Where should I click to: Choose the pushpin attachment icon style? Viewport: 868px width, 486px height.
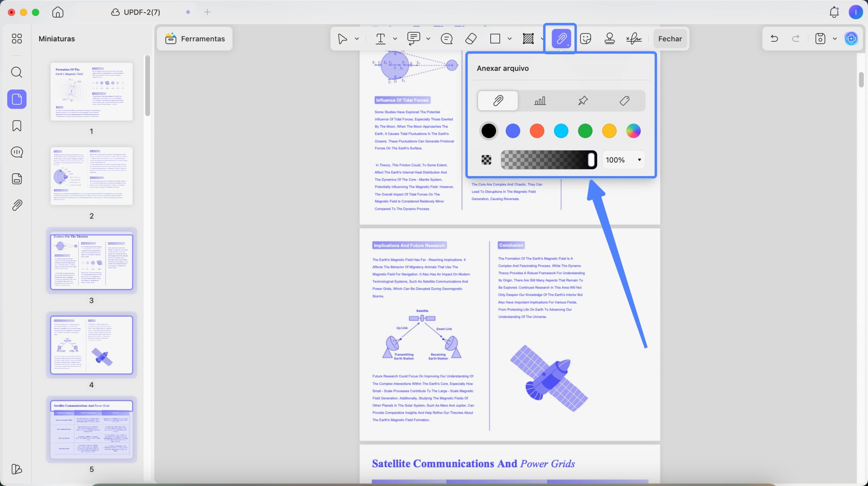583,100
